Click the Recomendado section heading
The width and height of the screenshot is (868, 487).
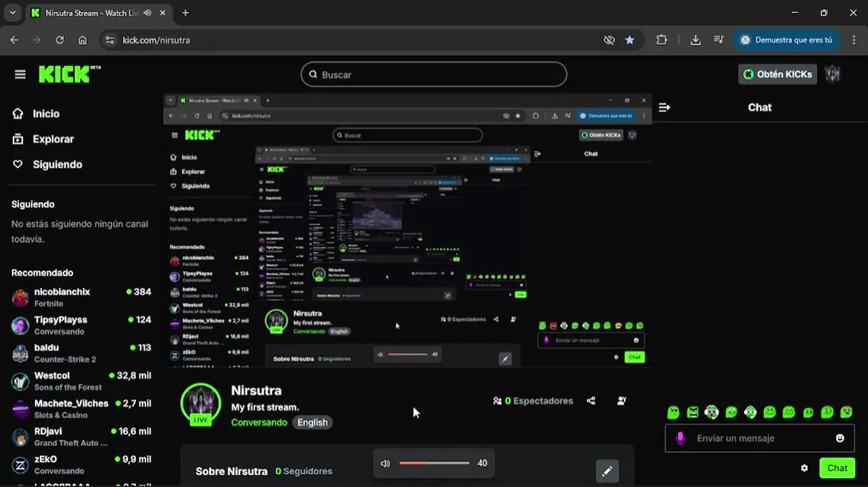(42, 273)
